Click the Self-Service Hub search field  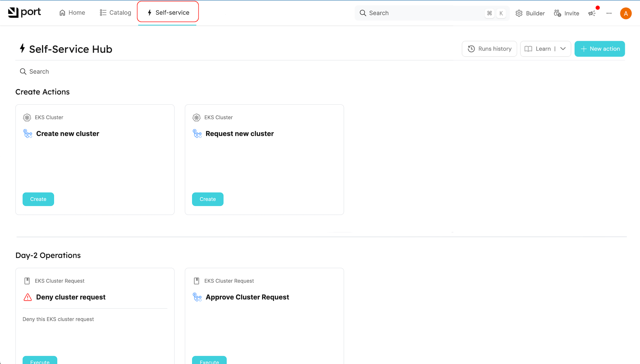(39, 72)
